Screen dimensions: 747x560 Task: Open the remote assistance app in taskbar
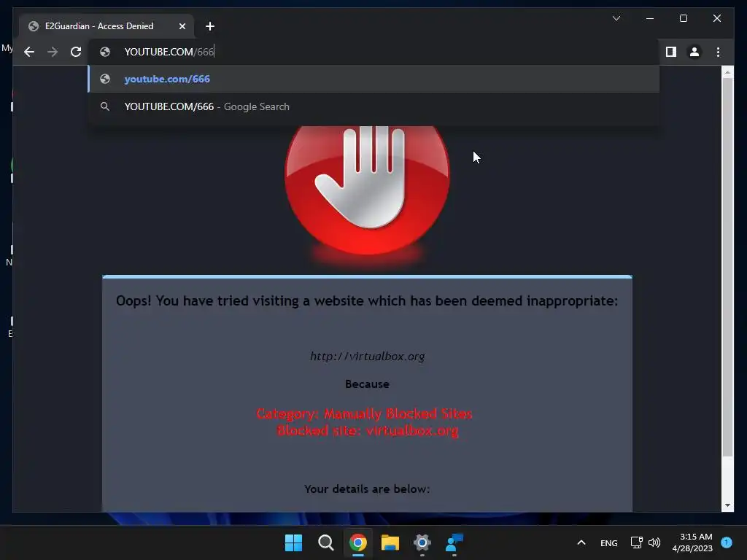click(454, 542)
